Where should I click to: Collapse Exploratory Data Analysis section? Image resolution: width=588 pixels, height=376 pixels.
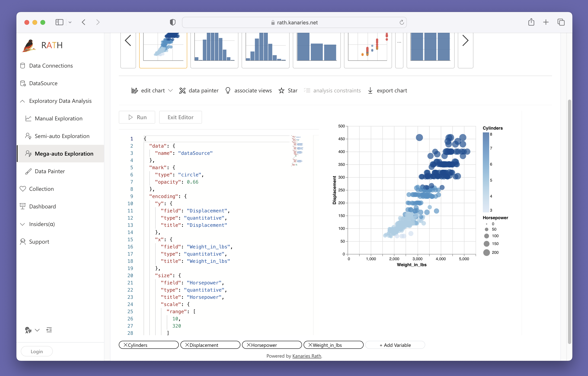pyautogui.click(x=22, y=101)
